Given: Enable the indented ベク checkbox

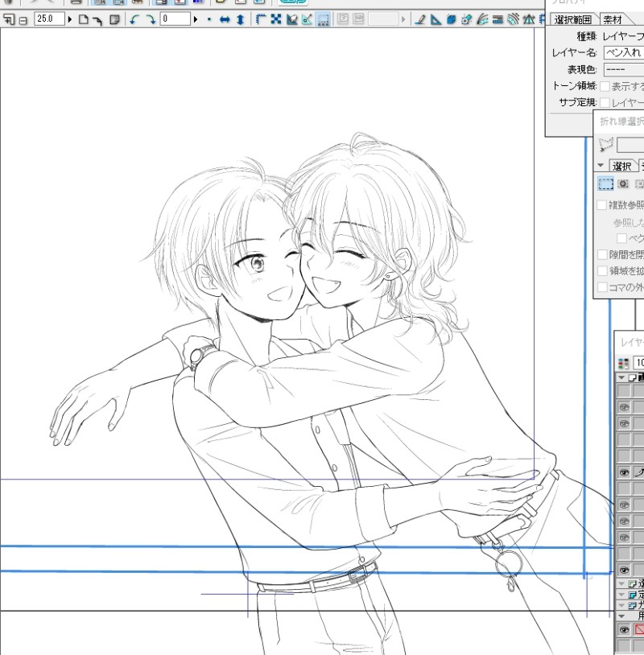Looking at the screenshot, I should point(621,238).
